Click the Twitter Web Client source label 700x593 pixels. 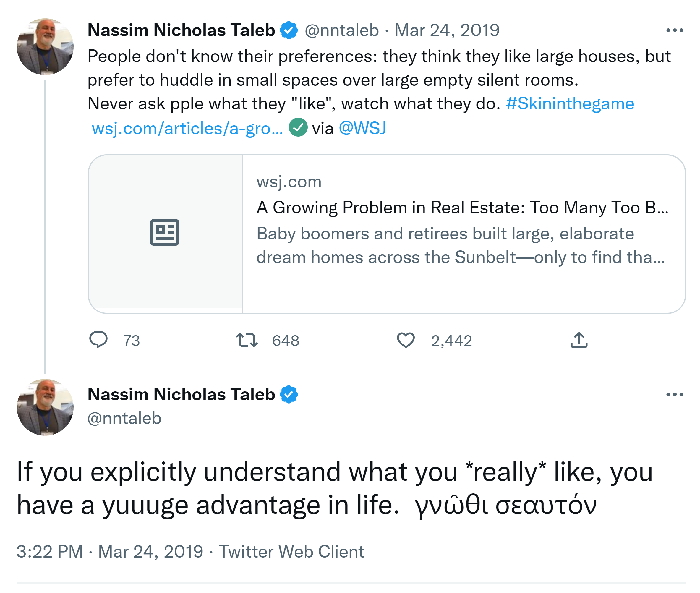pyautogui.click(x=291, y=552)
